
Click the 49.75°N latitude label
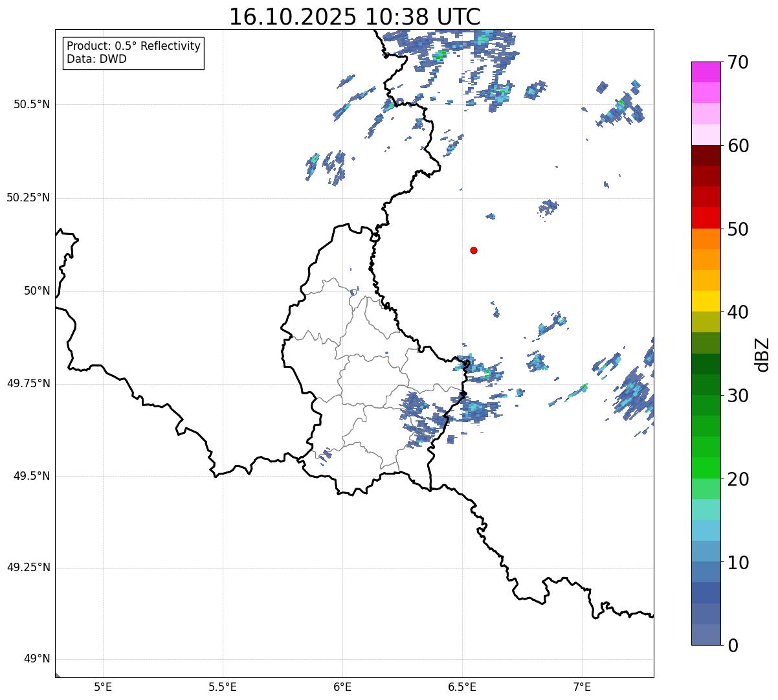(x=28, y=383)
